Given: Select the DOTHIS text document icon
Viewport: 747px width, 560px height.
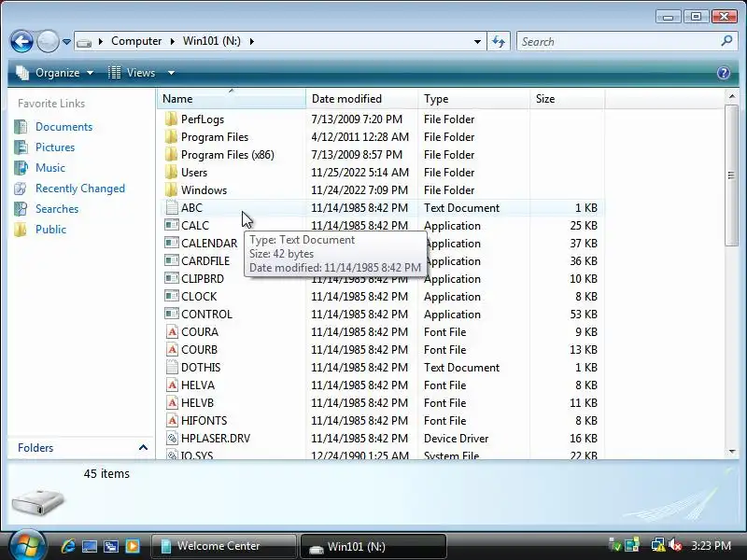Looking at the screenshot, I should [172, 367].
